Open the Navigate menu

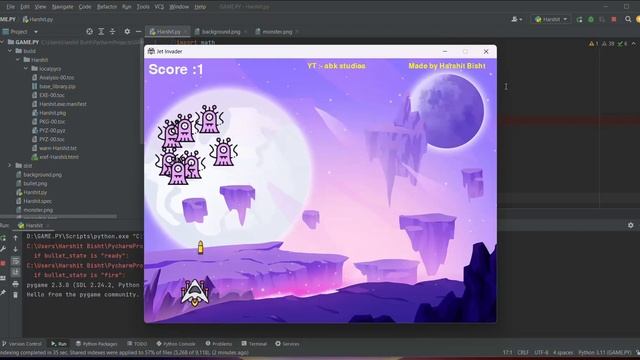click(62, 7)
